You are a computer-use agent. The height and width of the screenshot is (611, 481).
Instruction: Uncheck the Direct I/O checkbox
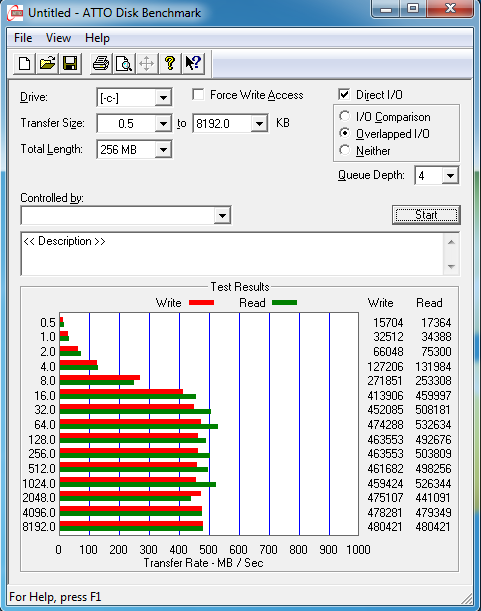pos(344,94)
